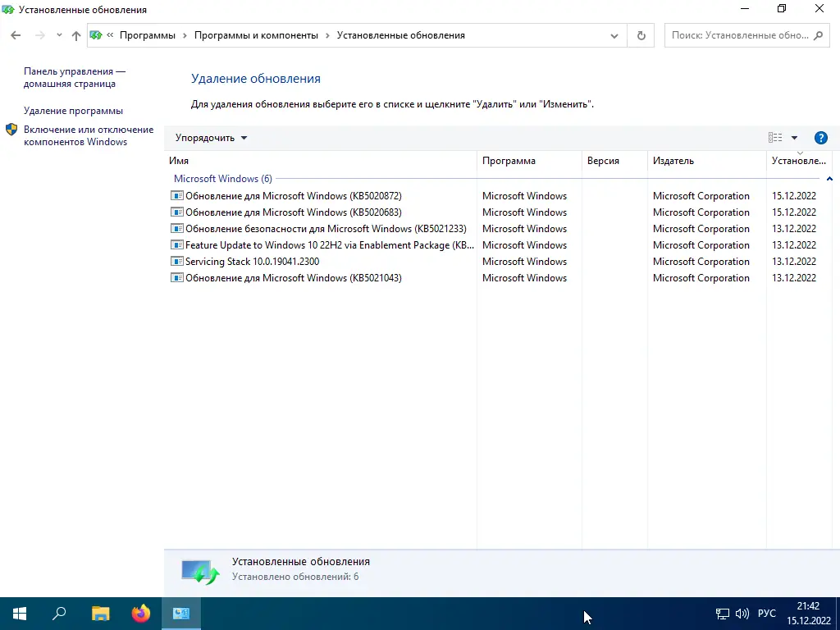
Task: Click the 15.12.2022 date of KB5020872
Action: (794, 196)
